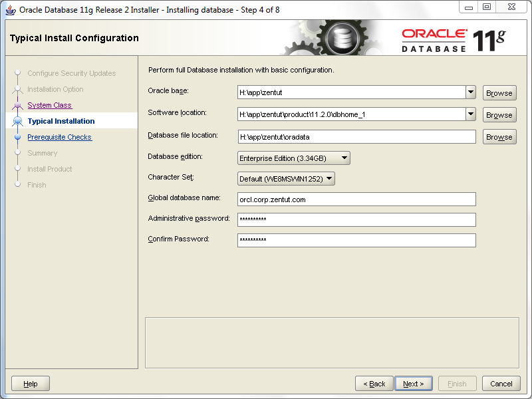Browse for the Oracle base directory
Image resolution: width=532 pixels, height=399 pixels.
point(499,92)
